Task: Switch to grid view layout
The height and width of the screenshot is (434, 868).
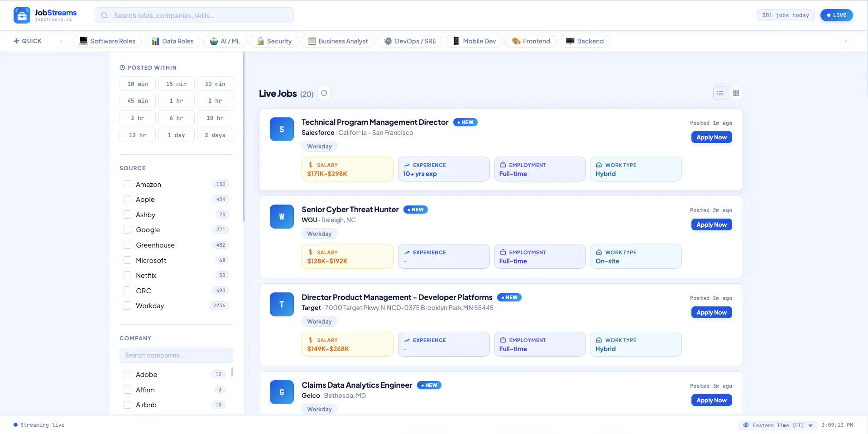Action: coord(736,93)
